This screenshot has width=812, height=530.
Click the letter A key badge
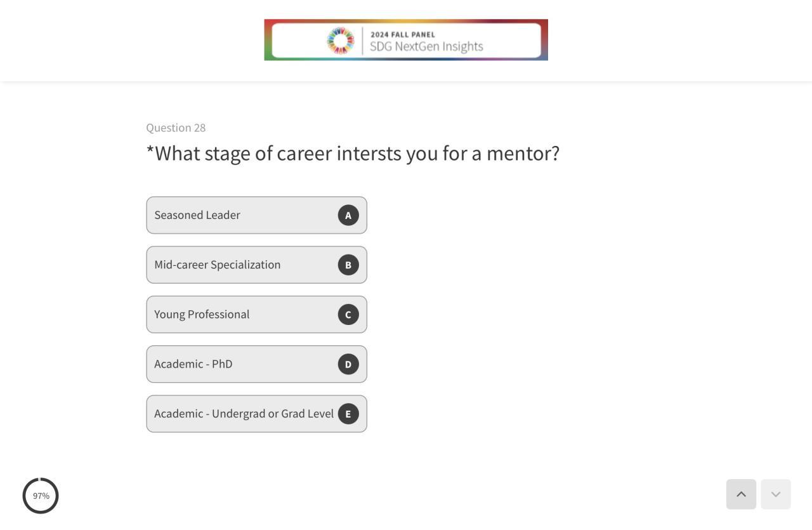[348, 215]
